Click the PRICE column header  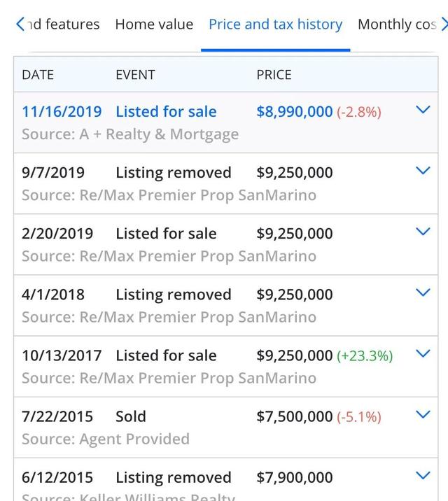274,75
